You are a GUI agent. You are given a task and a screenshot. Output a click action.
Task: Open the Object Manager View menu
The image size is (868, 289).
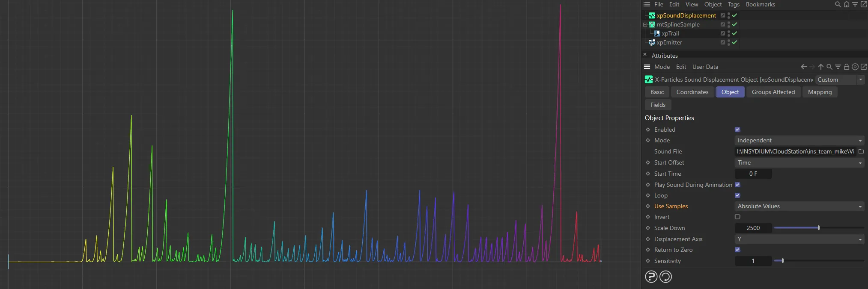pos(692,4)
